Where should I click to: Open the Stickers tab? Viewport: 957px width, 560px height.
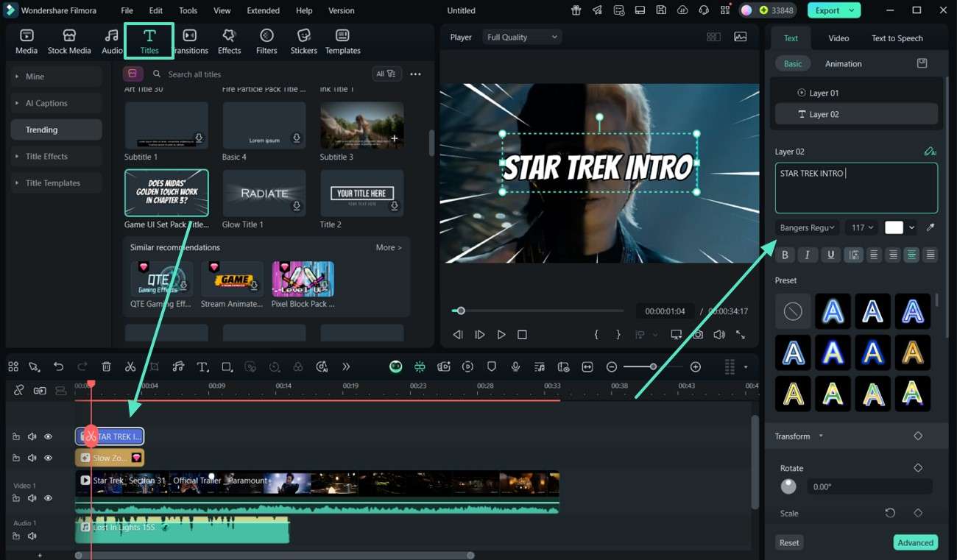click(303, 42)
